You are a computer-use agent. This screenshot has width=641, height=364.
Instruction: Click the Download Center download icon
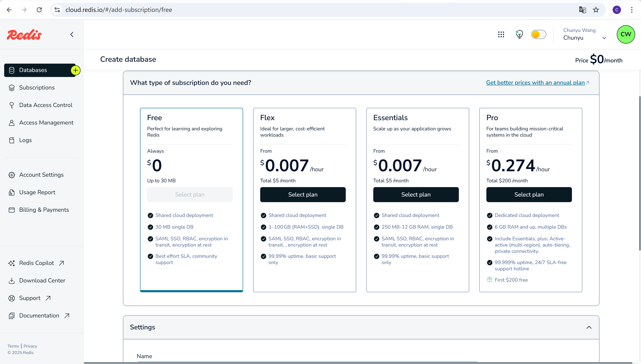coord(12,281)
